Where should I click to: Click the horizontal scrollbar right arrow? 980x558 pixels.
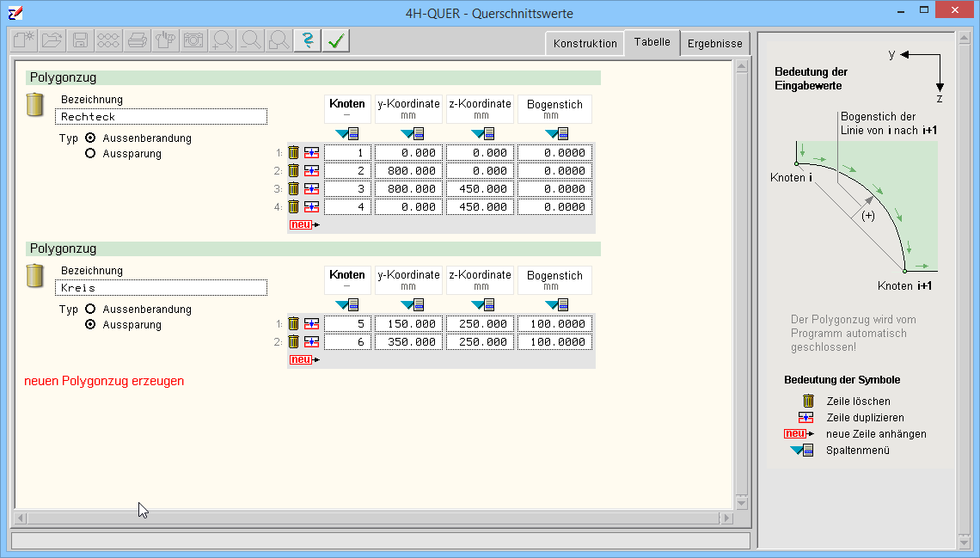[x=726, y=518]
